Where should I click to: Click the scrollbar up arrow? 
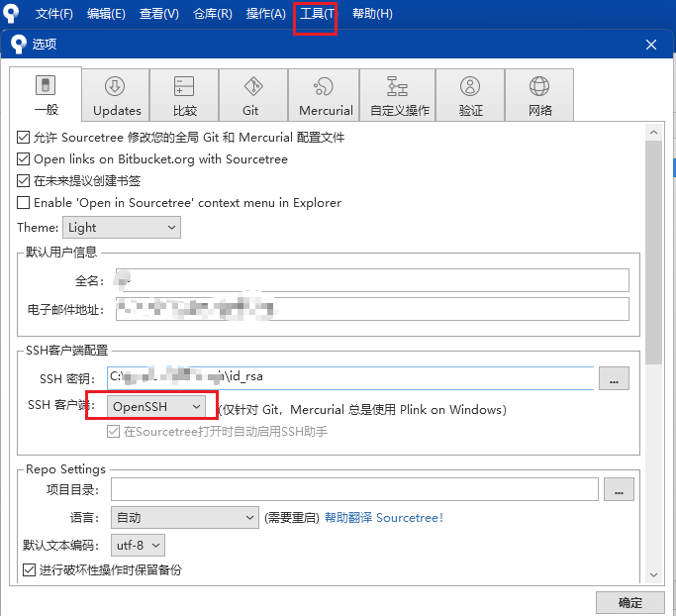[653, 133]
